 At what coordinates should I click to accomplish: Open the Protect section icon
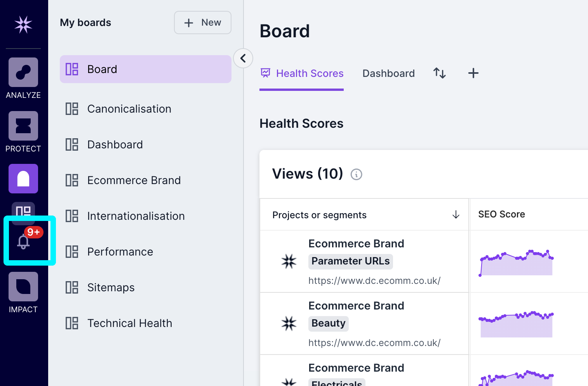[x=23, y=126]
